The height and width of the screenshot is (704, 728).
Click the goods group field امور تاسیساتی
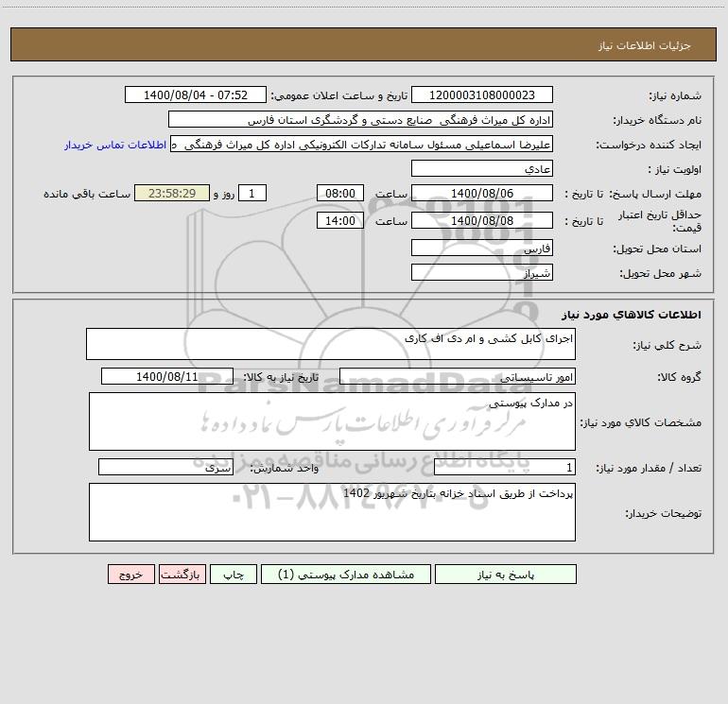(x=458, y=376)
